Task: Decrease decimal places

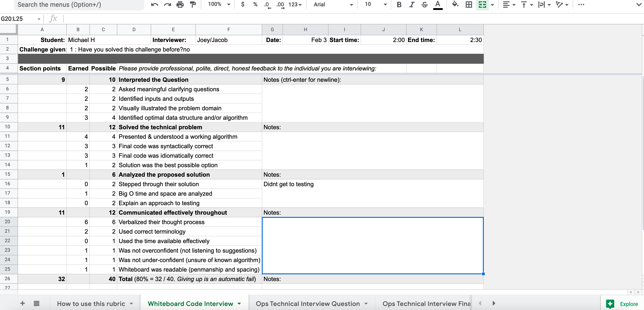Action: point(267,4)
